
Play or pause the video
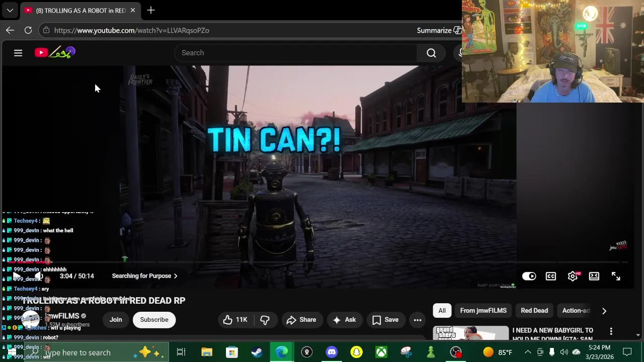tap(17, 276)
